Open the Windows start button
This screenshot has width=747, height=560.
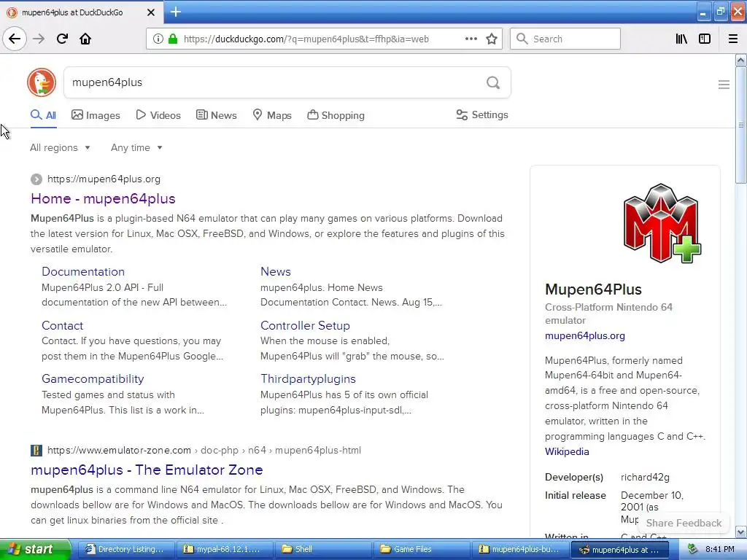[x=35, y=549]
